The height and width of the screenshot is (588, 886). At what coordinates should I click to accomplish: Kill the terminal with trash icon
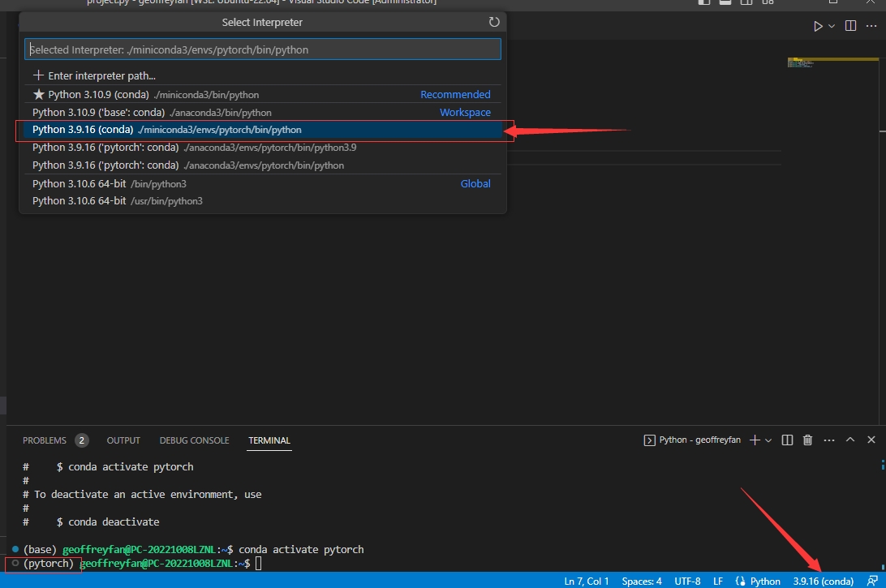click(x=807, y=440)
